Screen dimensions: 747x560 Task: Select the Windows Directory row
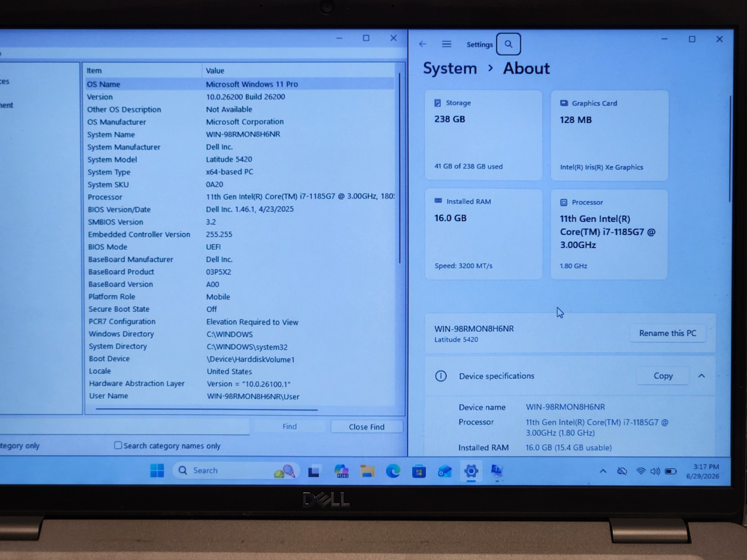(x=240, y=334)
